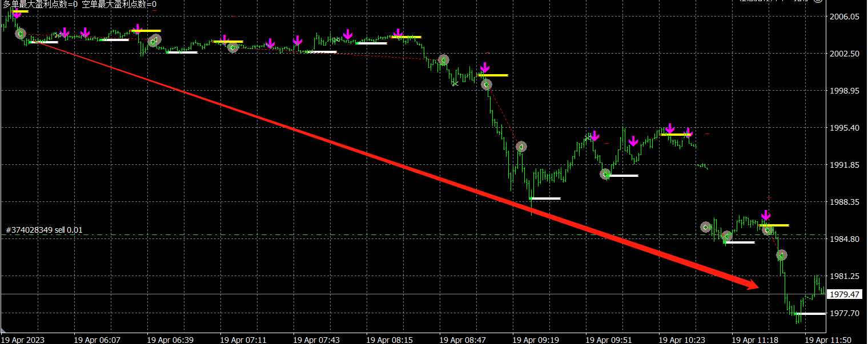Click the 1991.85 price scale label
This screenshot has height=344, width=868.
tap(845, 165)
